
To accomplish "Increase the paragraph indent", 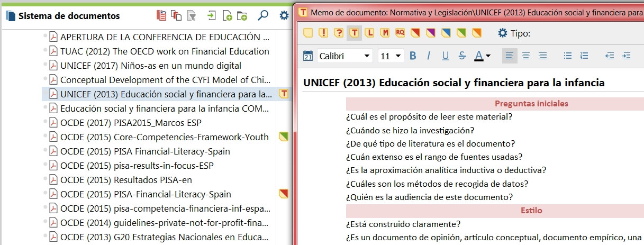I will coord(627,56).
